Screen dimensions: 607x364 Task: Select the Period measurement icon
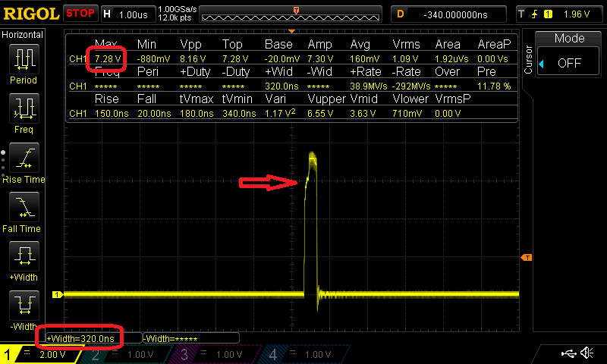[x=24, y=60]
